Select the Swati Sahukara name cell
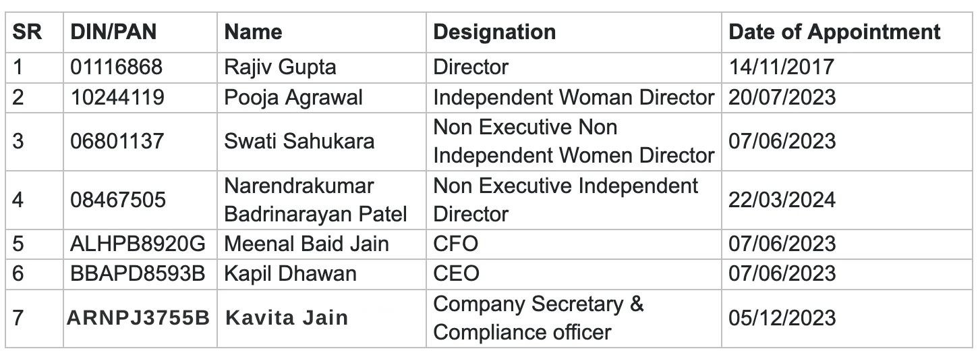 click(x=299, y=141)
